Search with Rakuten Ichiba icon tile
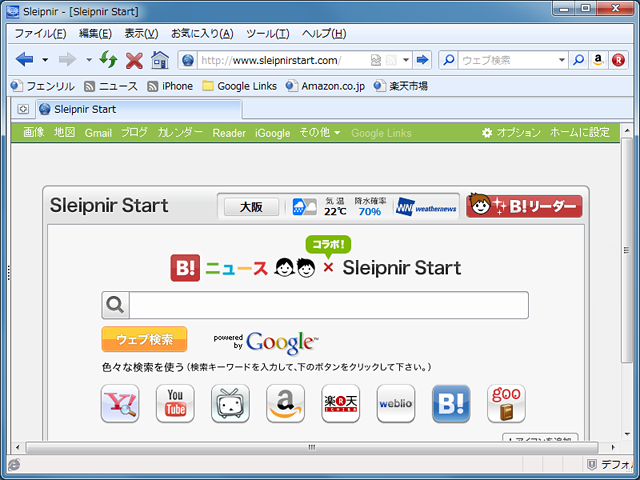This screenshot has width=640, height=480. coord(340,403)
